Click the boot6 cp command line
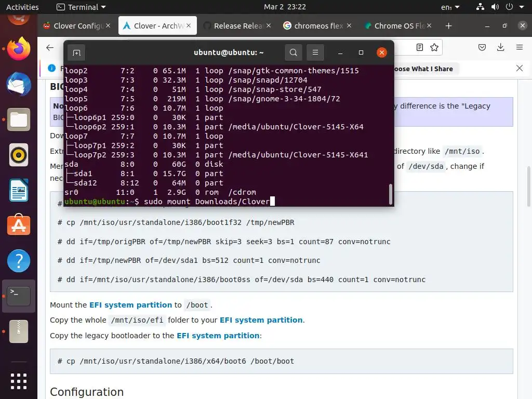 176,361
